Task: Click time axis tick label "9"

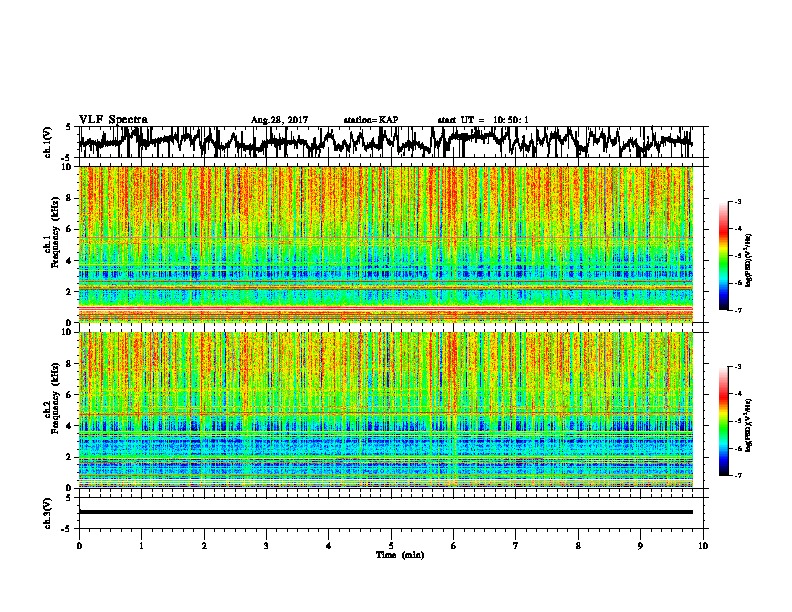Action: (640, 546)
